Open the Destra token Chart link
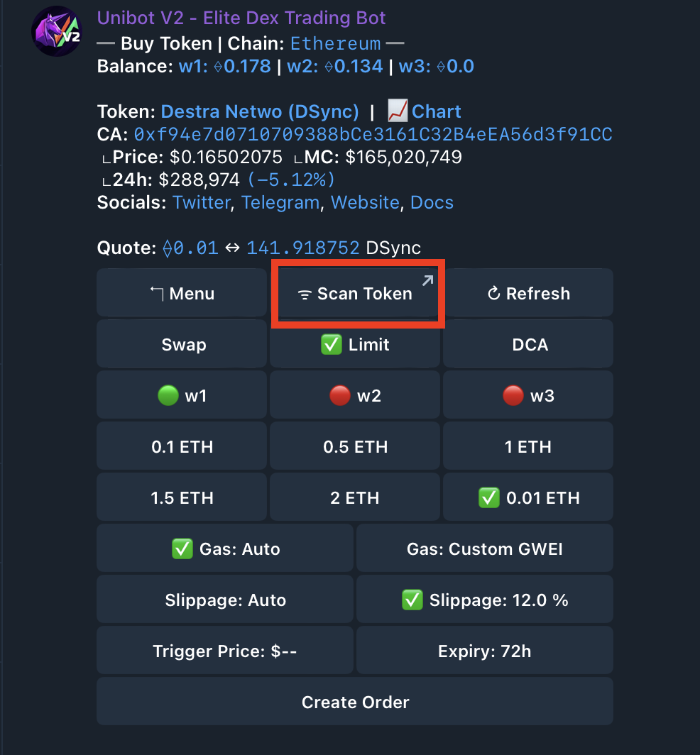This screenshot has height=755, width=700. (x=425, y=111)
